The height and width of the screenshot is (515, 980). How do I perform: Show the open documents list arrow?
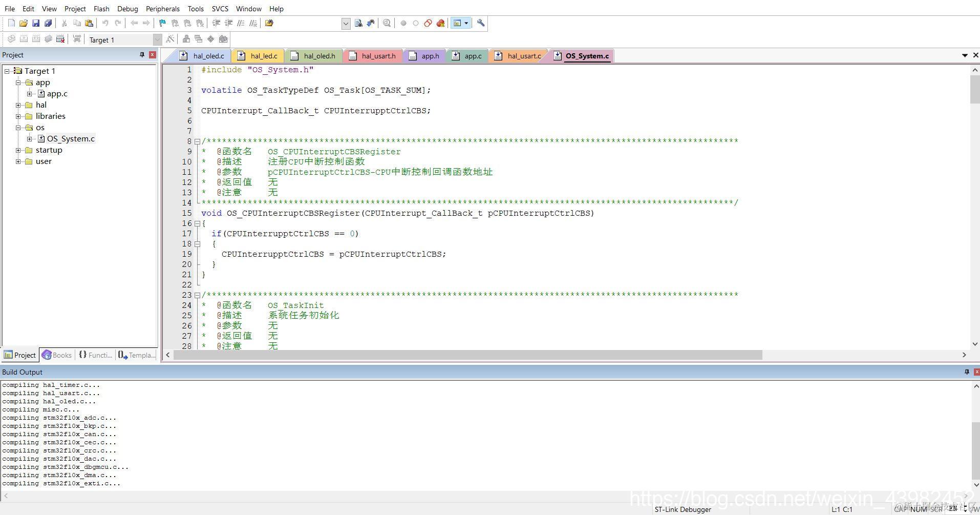tap(965, 55)
